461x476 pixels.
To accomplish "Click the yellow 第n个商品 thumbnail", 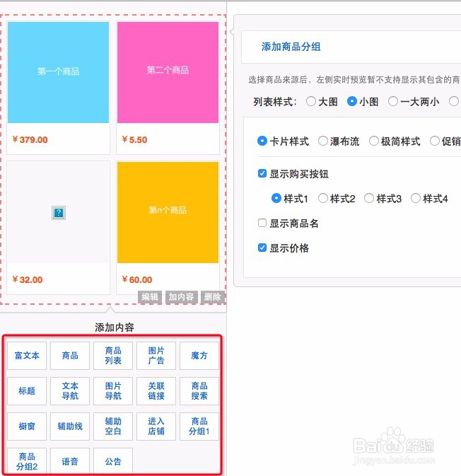I will click(x=168, y=212).
